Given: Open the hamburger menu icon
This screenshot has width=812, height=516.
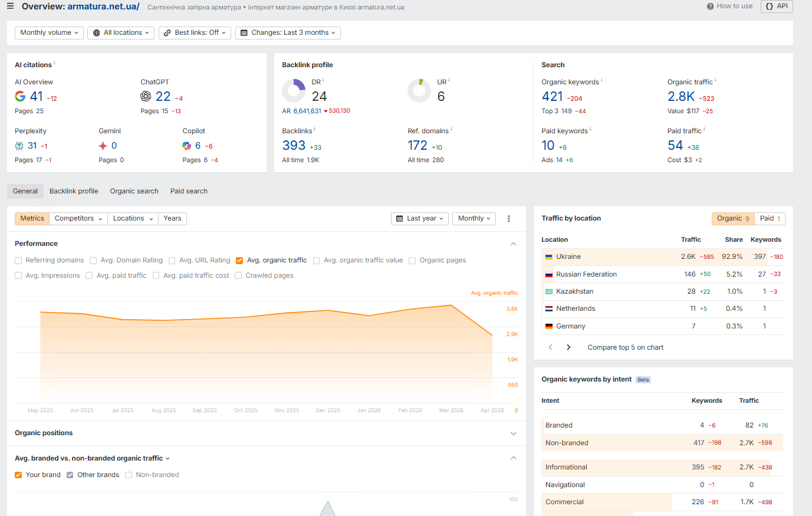Looking at the screenshot, I should 10,6.
